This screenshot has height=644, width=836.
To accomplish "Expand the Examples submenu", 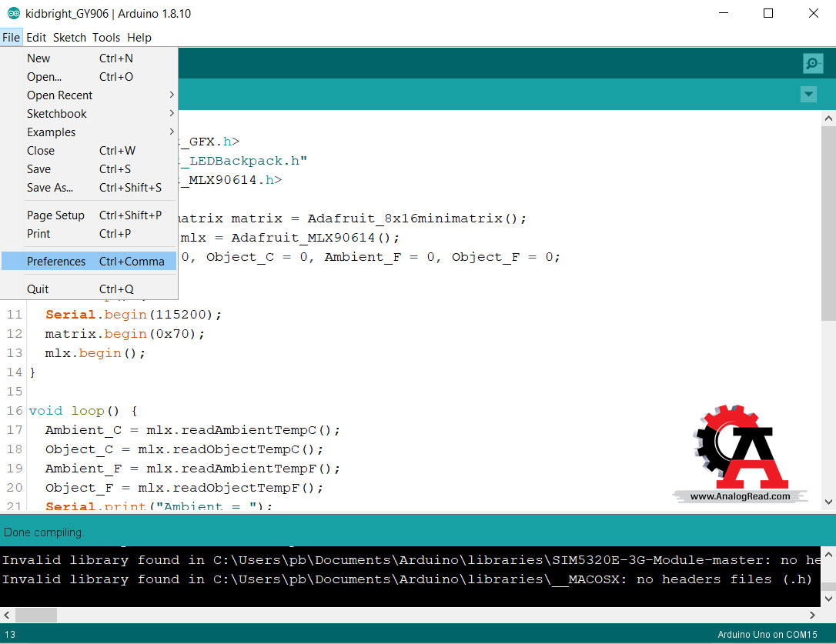I will click(x=89, y=132).
